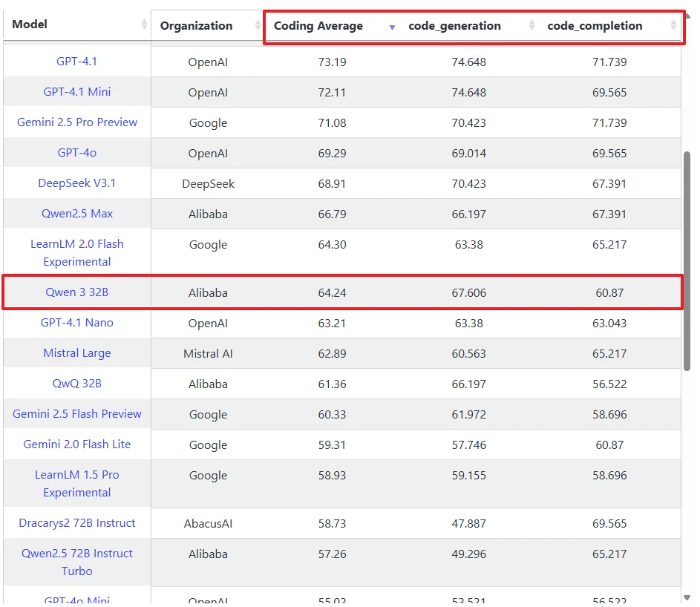Screen dimensions: 700x607
Task: Sort table by Model column arrows
Action: point(144,24)
